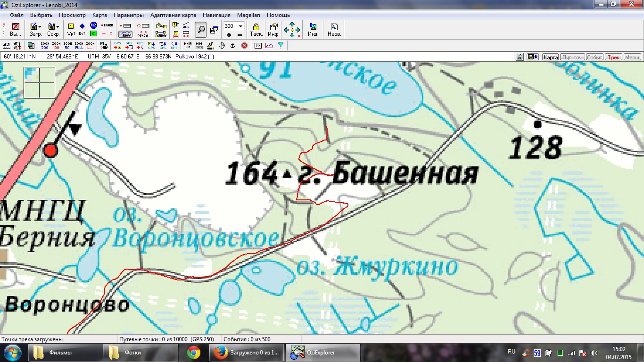Expand the Загр. load dropdown arrow

click(40, 26)
